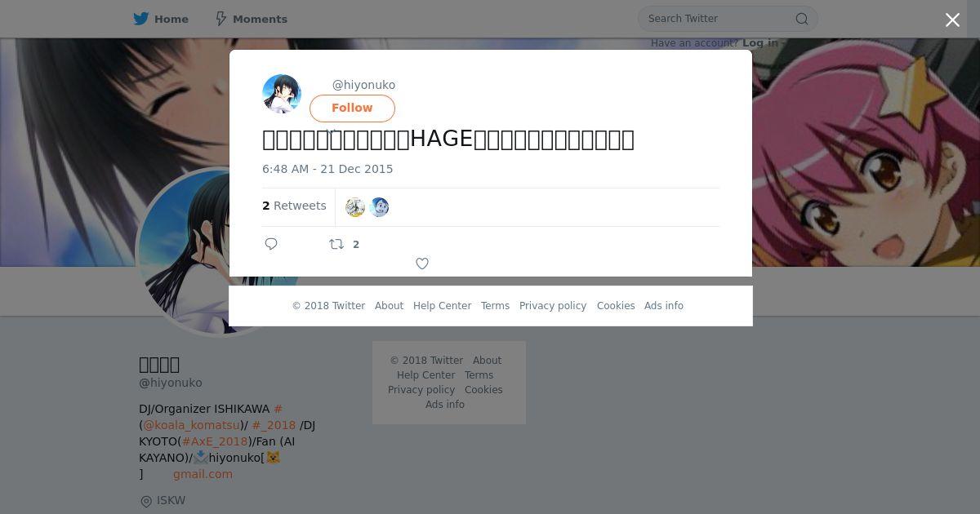
Task: Open the @koala_komatsu mention link
Action: [x=192, y=425]
